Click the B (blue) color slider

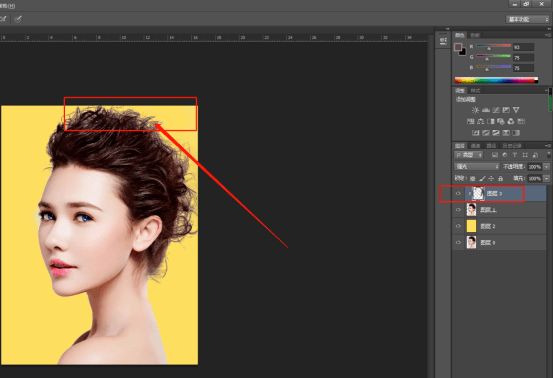point(493,66)
